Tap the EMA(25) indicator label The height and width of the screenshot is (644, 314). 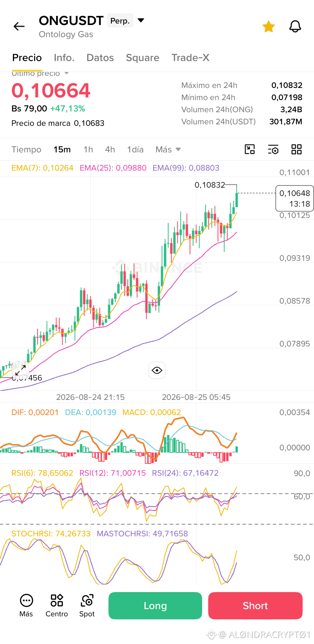[x=113, y=168]
